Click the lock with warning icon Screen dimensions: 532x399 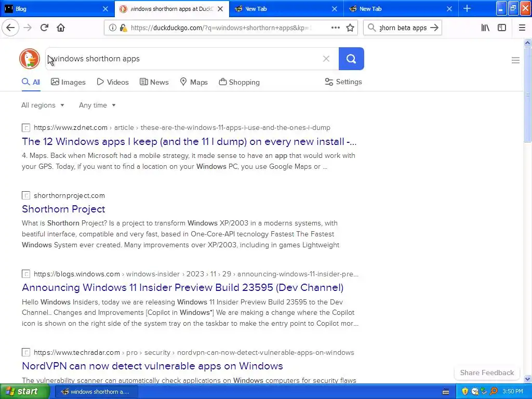click(x=123, y=28)
